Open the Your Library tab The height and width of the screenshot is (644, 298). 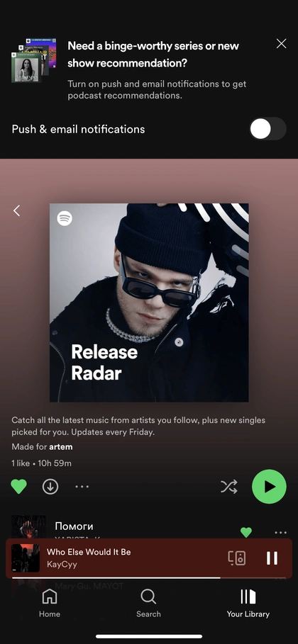(x=248, y=603)
